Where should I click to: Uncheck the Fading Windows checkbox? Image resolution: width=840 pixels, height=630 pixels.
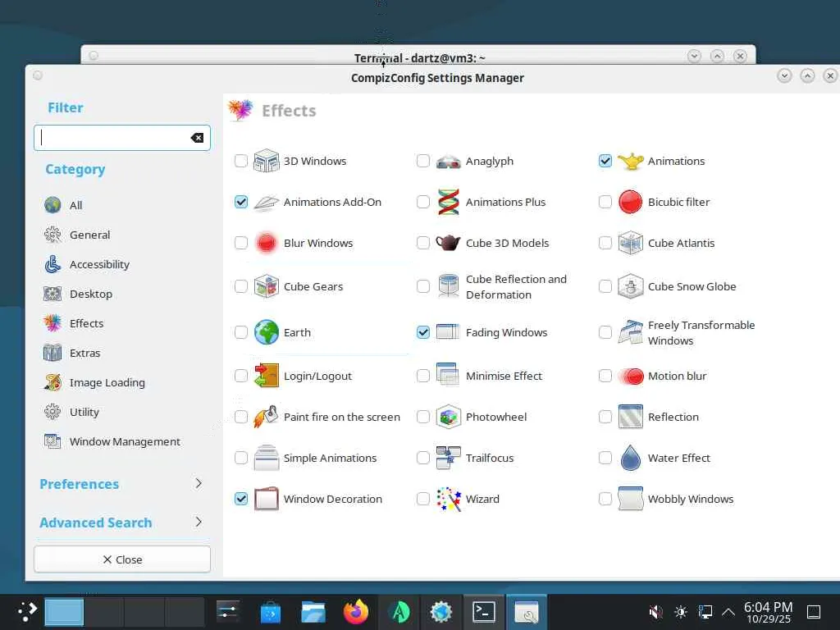[423, 332]
